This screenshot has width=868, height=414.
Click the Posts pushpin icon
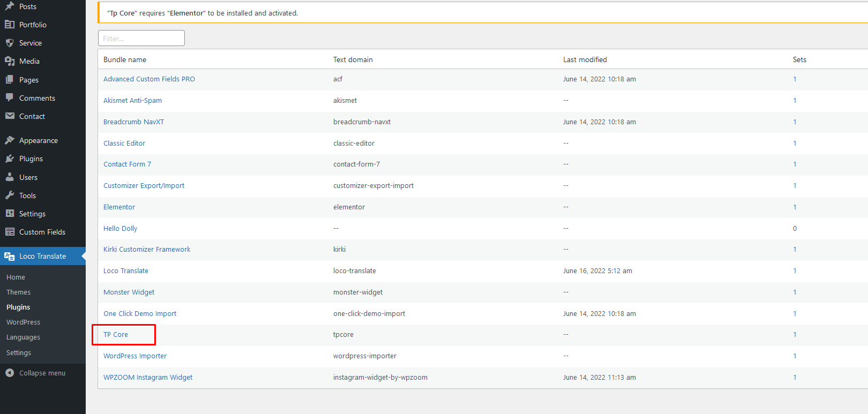tap(10, 6)
